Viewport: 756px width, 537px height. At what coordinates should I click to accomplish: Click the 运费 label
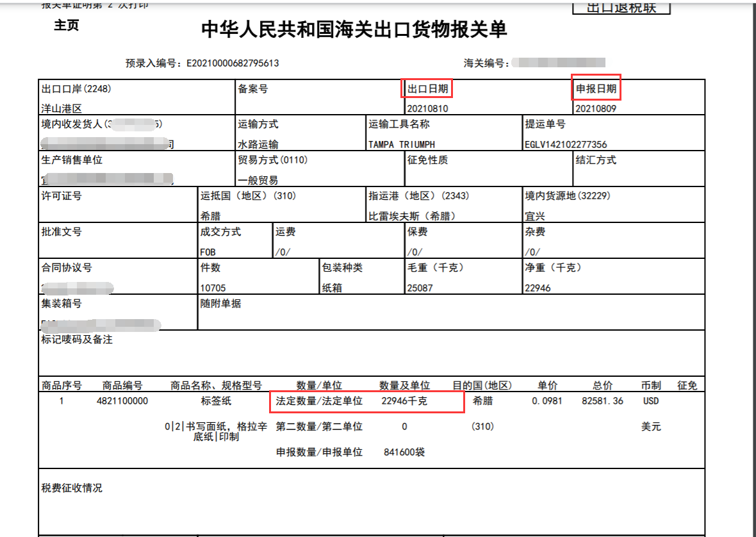point(285,232)
